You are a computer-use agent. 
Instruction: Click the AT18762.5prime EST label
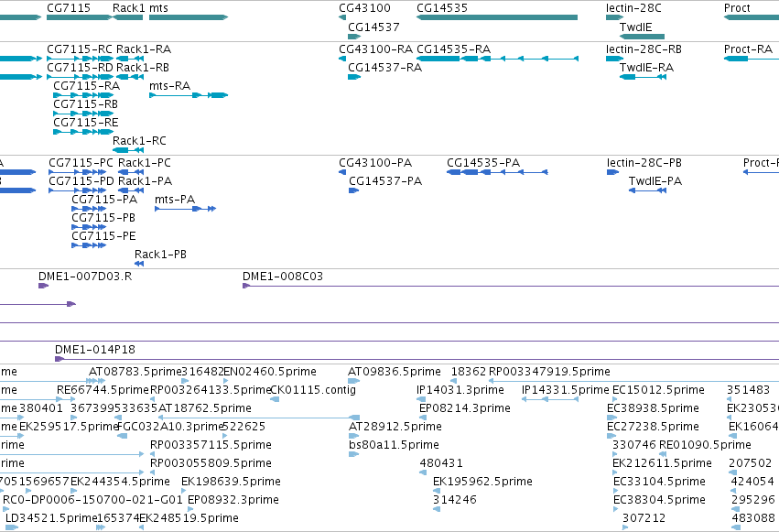coord(205,408)
